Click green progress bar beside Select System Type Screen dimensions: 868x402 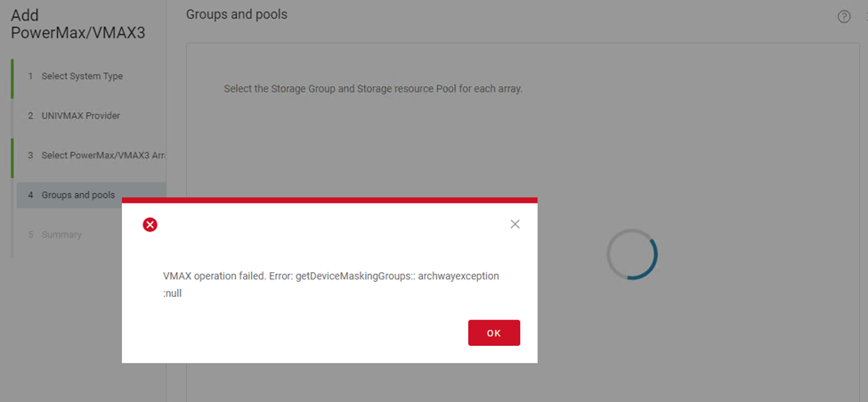pos(12,78)
